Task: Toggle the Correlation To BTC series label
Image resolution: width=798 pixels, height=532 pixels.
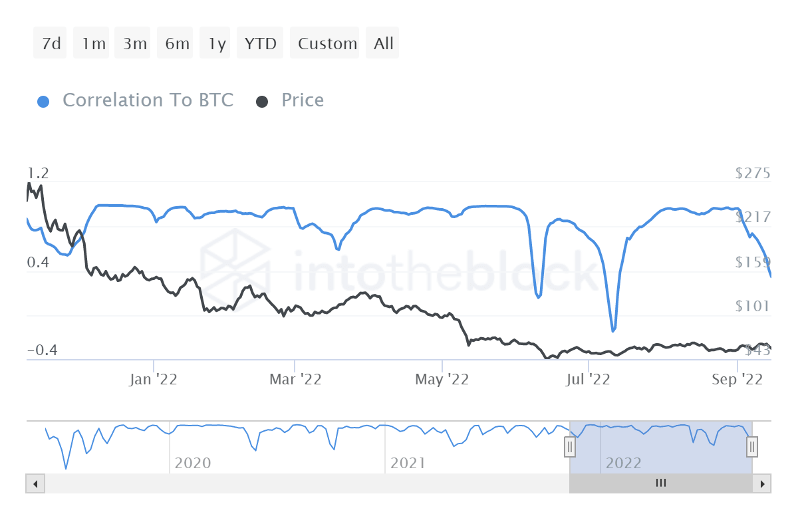Action: [x=148, y=100]
